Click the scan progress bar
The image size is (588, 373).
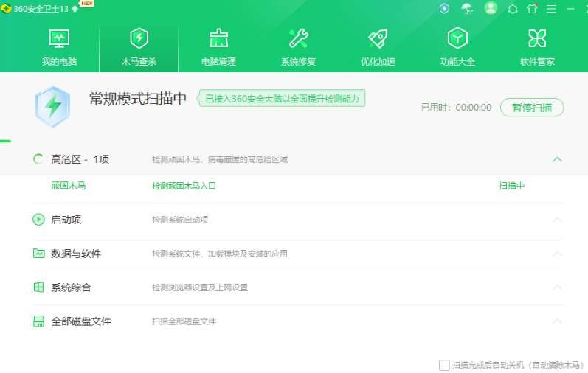coord(5,140)
